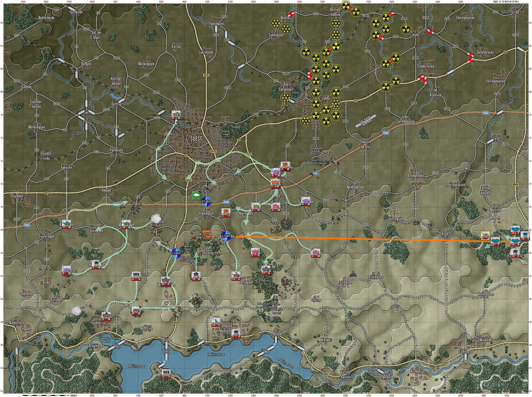This screenshot has height=397, width=532.
Task: Select the yellow-highlighted helicopter unit counter
Action: [485, 236]
